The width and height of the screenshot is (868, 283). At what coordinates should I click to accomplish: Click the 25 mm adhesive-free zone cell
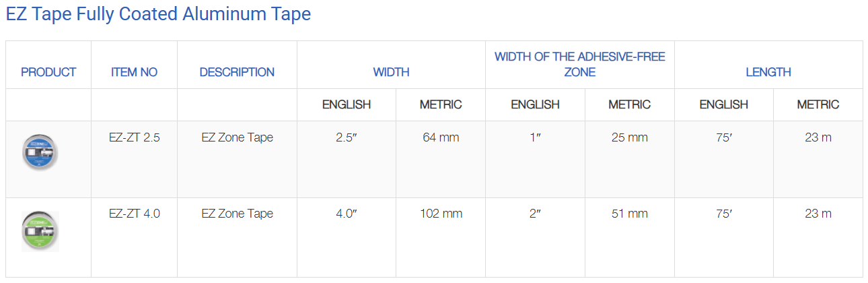[x=630, y=137]
